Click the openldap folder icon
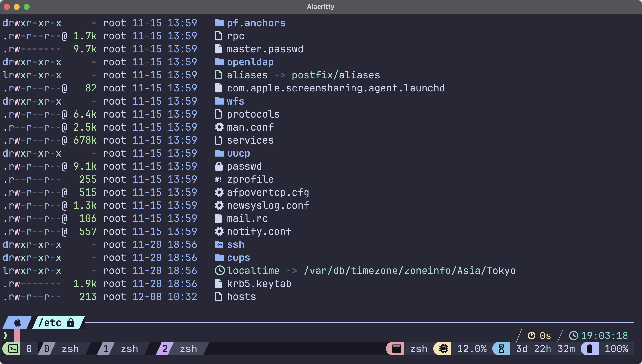This screenshot has width=642, height=364. point(219,62)
